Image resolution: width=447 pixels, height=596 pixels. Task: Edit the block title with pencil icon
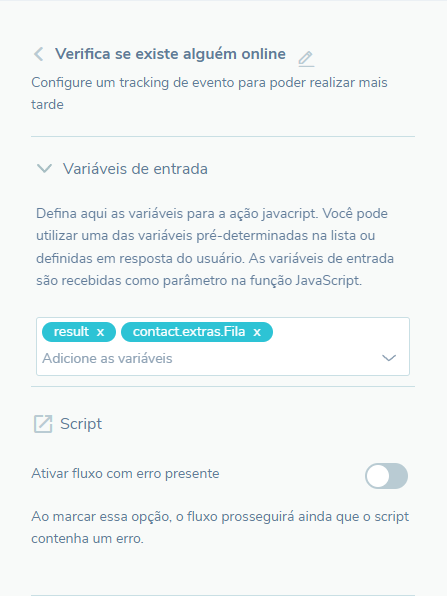click(306, 59)
